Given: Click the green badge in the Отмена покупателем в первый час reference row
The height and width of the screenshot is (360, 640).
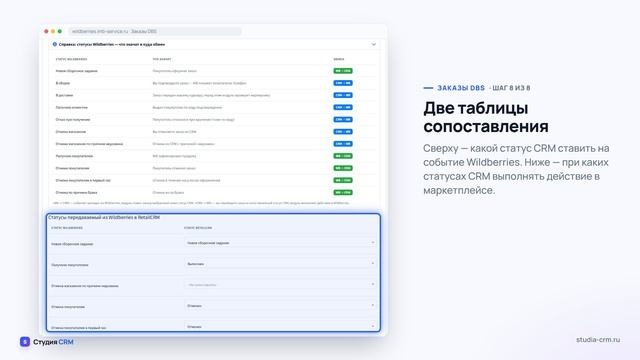Looking at the screenshot, I should click(x=343, y=180).
